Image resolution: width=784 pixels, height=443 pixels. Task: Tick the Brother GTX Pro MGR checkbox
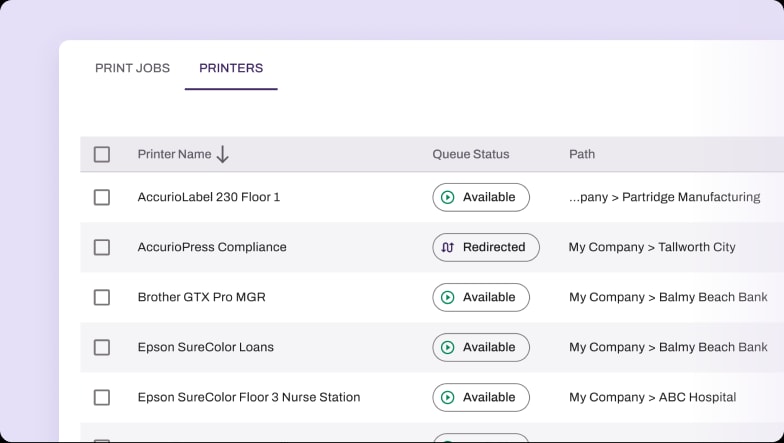click(102, 297)
